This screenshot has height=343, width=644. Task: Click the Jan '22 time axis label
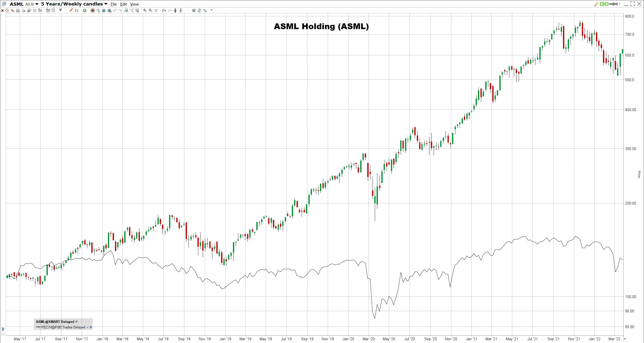pos(594,339)
